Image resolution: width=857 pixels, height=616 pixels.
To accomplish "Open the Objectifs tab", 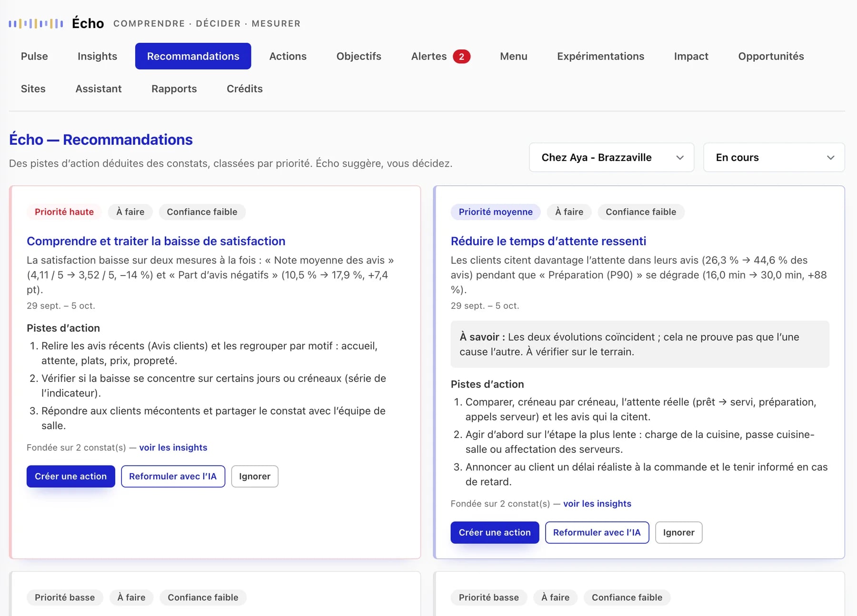I will pyautogui.click(x=359, y=56).
